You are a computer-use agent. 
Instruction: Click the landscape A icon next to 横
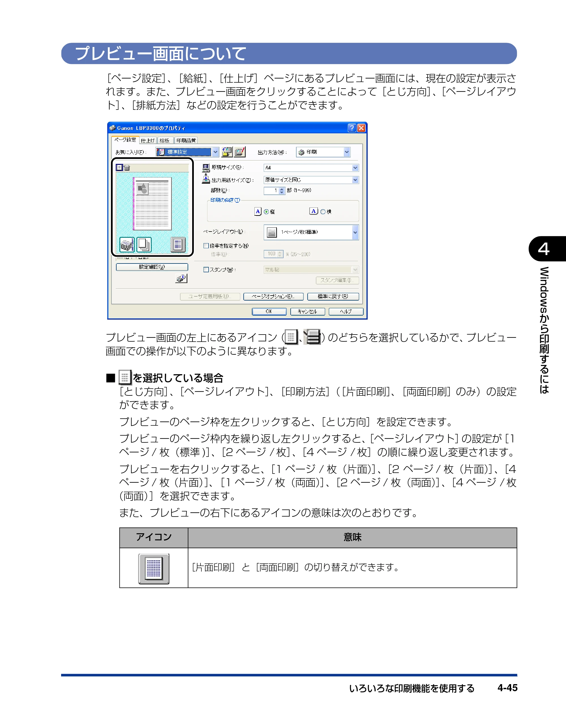(313, 211)
